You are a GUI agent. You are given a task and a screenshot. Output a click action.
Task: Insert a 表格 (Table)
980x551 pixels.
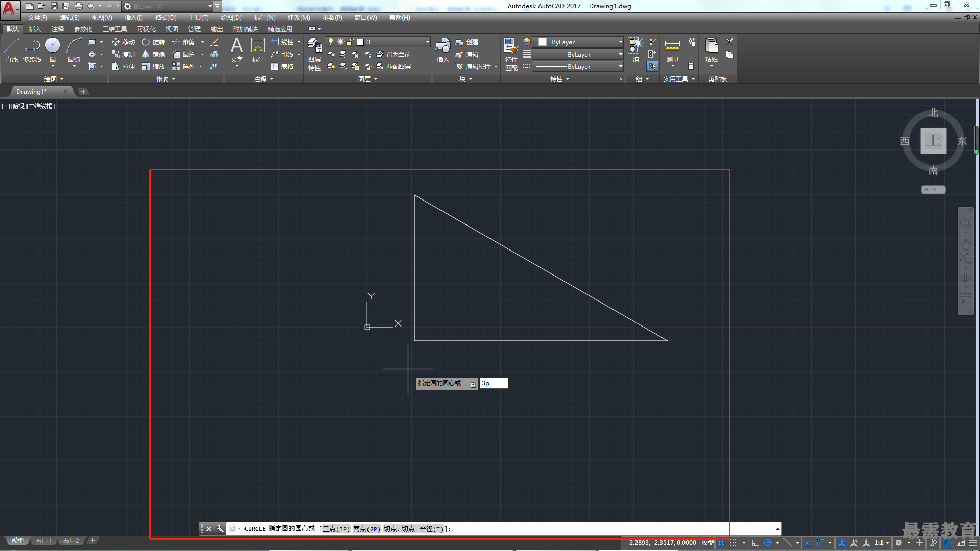(x=282, y=66)
